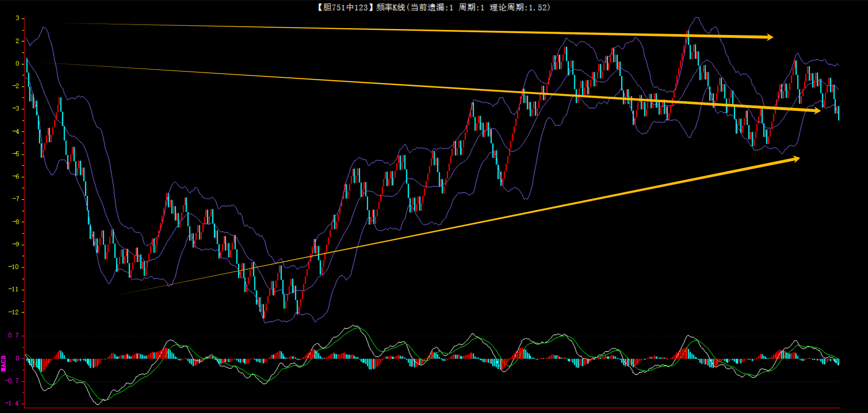This screenshot has height=413, width=868.
Task: Select the -6 label on the Y-axis
Action: (15, 176)
